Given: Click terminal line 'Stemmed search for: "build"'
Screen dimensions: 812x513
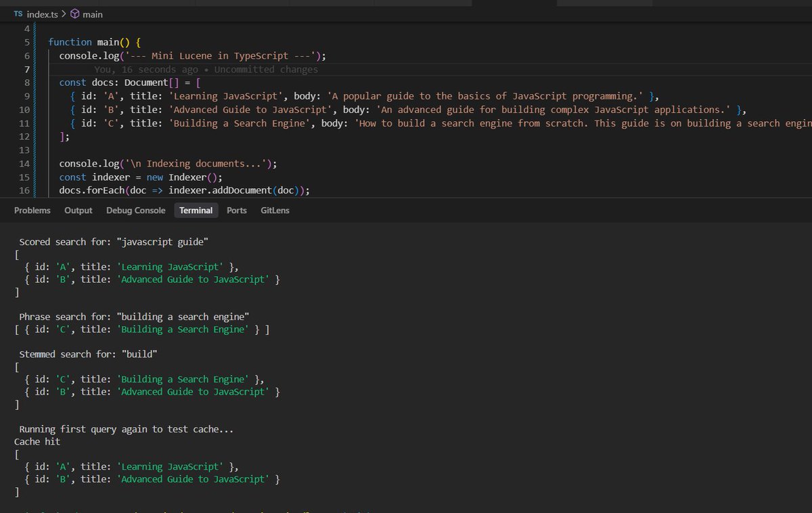Looking at the screenshot, I should click(x=88, y=354).
